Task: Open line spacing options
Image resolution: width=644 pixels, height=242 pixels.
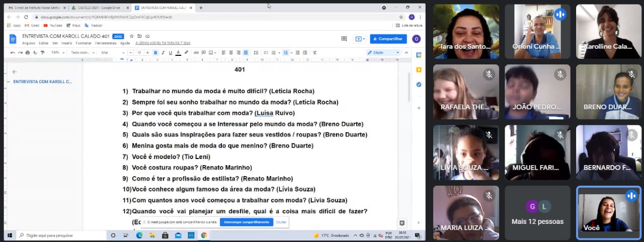Action: 256,52
